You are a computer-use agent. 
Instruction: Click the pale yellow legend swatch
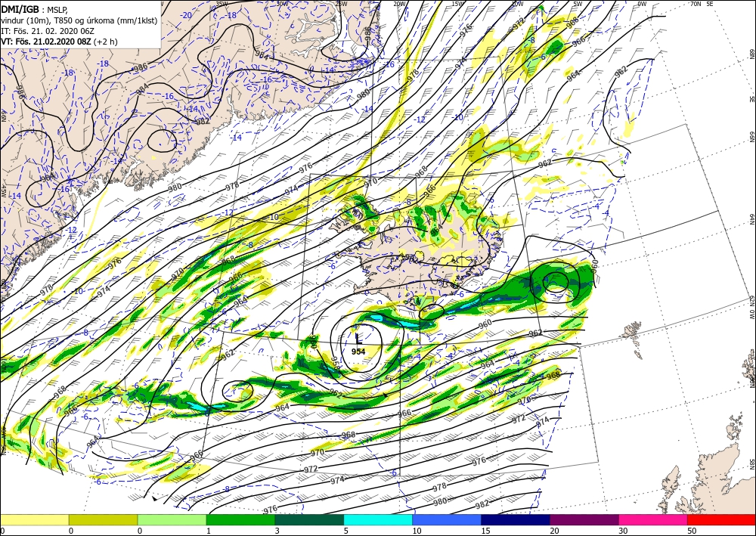click(x=34, y=519)
